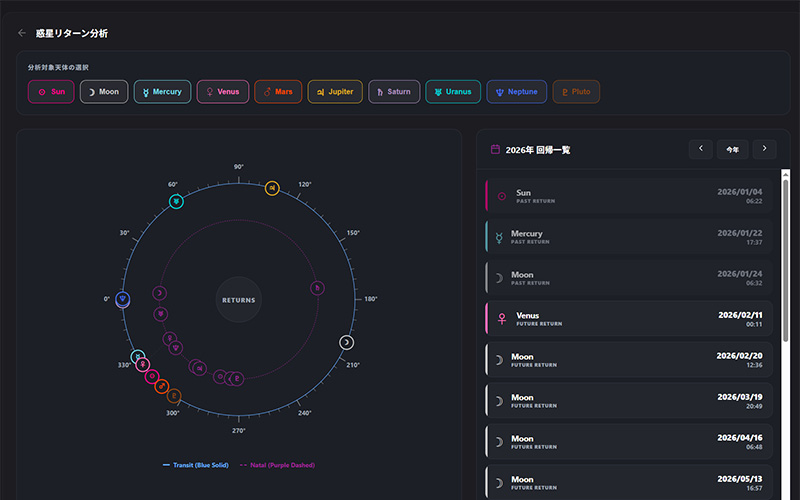Click the calendar icon beside 2026年 回帰一覧
Screen dimensions: 800x500
[495, 150]
